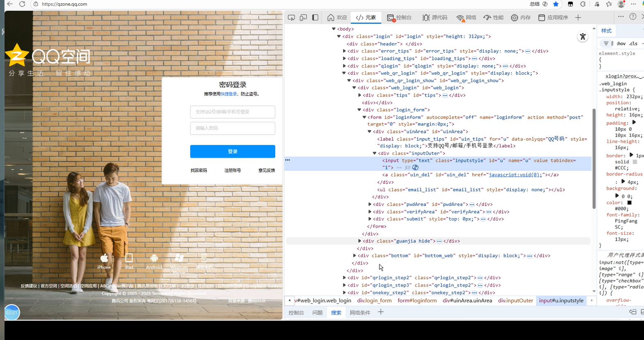Add a drawer tool with plus icon
Image resolution: width=644 pixels, height=340 pixels.
[381, 312]
